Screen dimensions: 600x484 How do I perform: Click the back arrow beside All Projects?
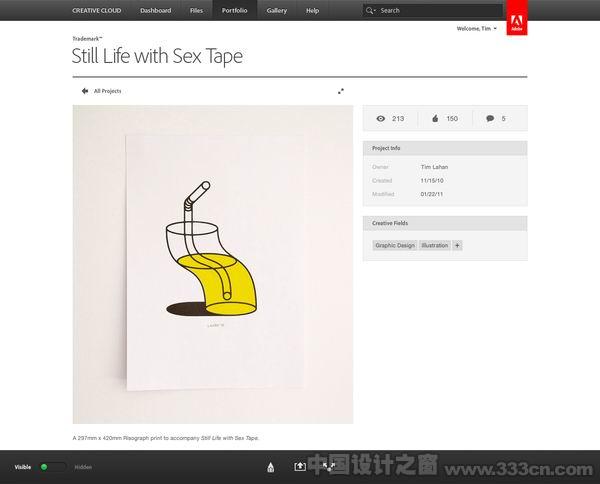(x=85, y=91)
